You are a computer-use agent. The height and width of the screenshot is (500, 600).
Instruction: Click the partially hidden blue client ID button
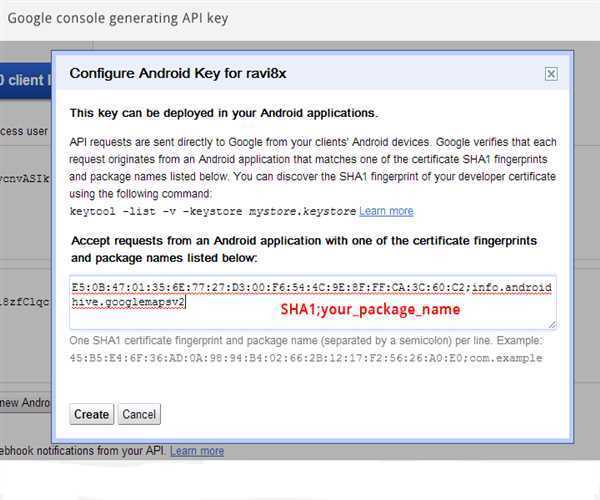(25, 79)
